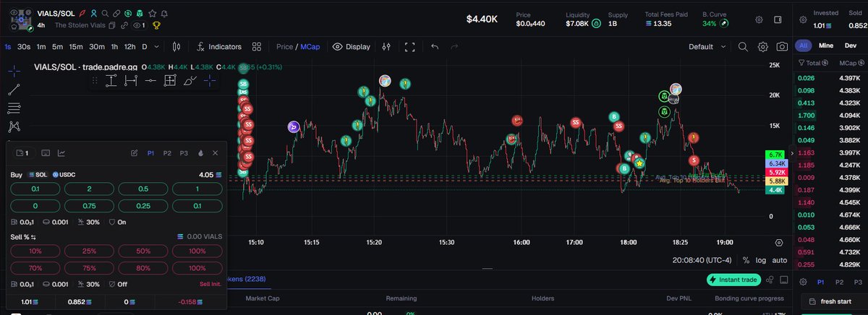Screen dimensions: 868x315
Task: Enter fullscreen chart mode
Action: click(x=410, y=47)
